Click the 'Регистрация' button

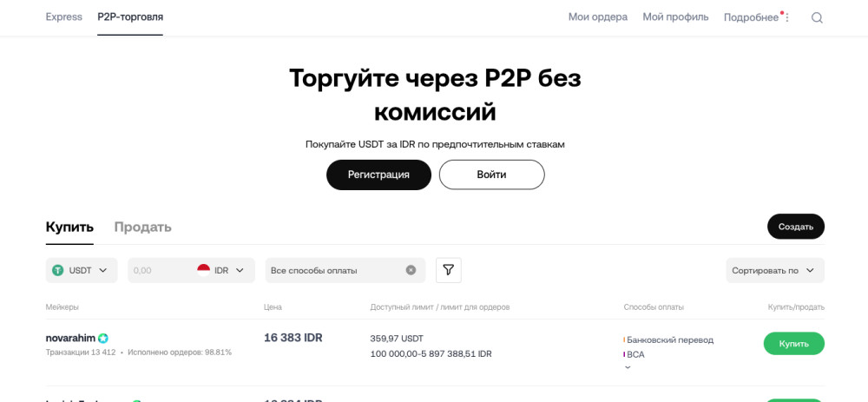(378, 175)
